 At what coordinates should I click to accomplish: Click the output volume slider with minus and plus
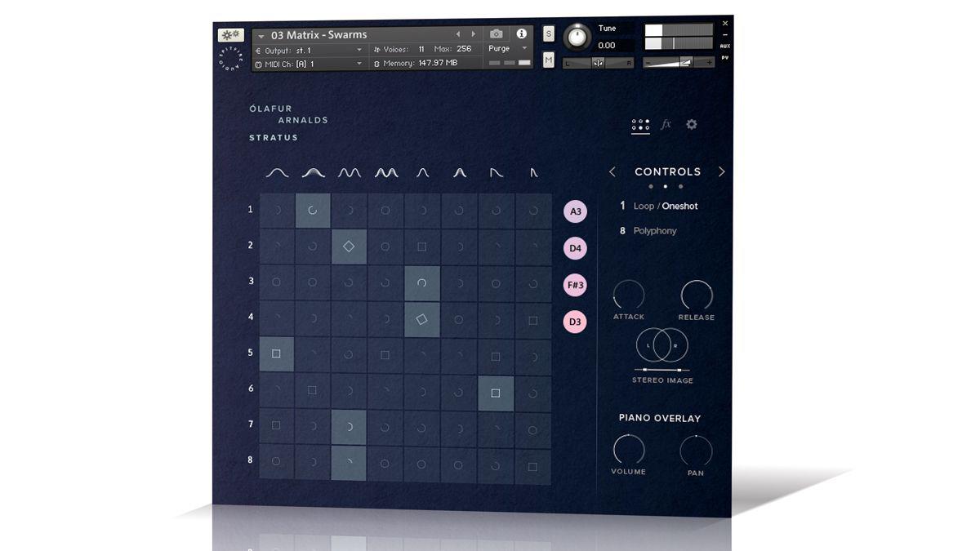point(679,62)
